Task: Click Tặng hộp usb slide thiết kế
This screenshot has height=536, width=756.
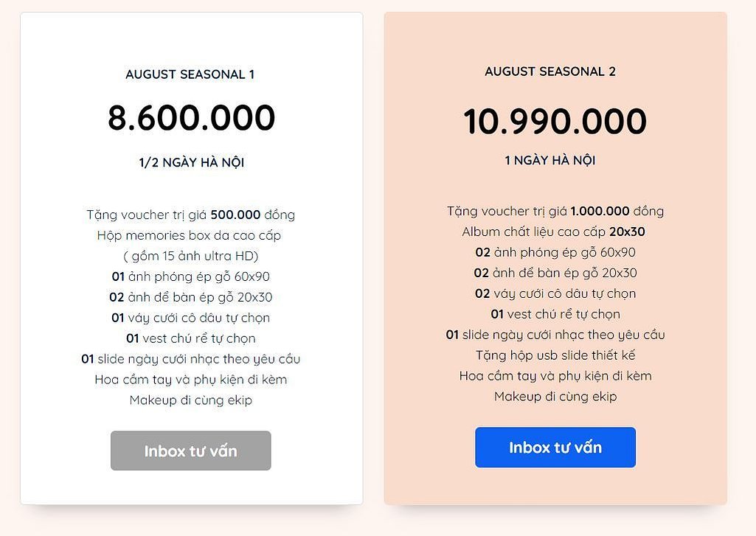Action: [555, 355]
